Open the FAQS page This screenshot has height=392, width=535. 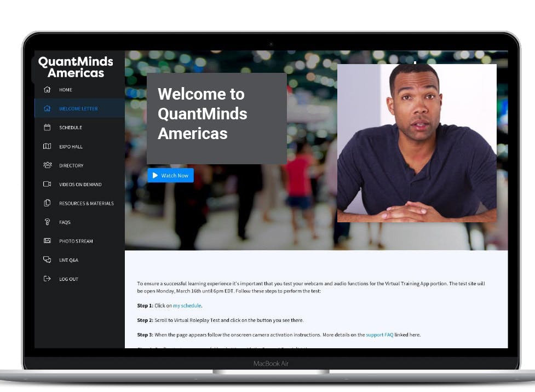click(65, 222)
